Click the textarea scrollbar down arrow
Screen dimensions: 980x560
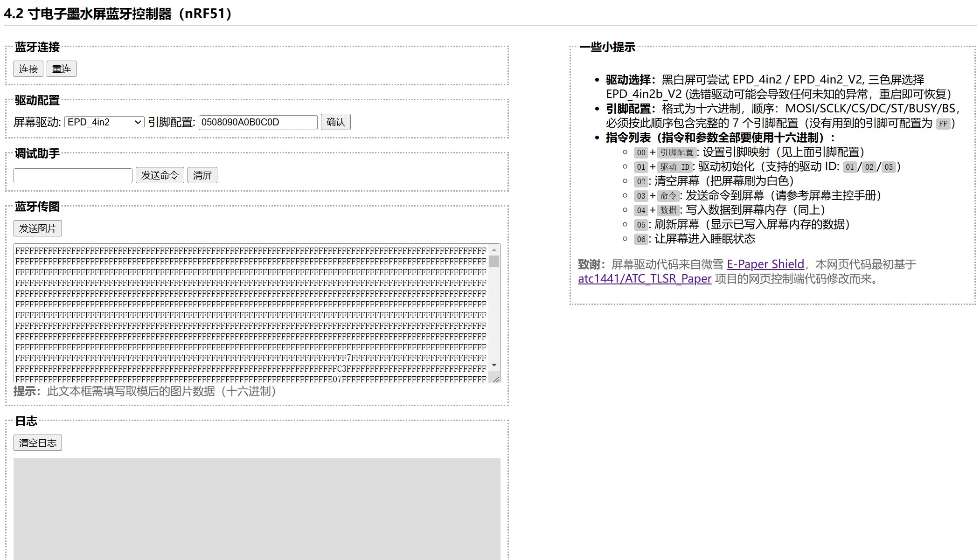tap(494, 365)
